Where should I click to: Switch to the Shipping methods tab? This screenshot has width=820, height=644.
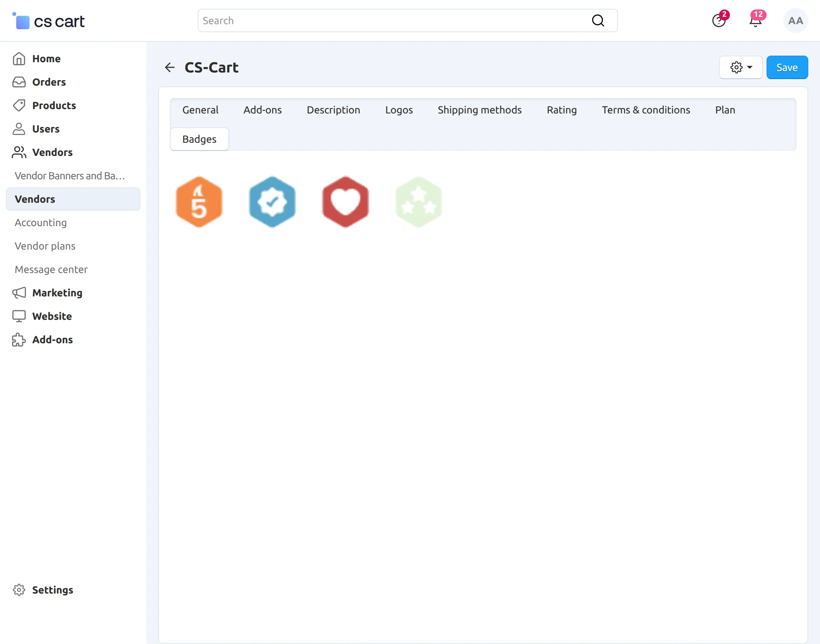(x=480, y=110)
